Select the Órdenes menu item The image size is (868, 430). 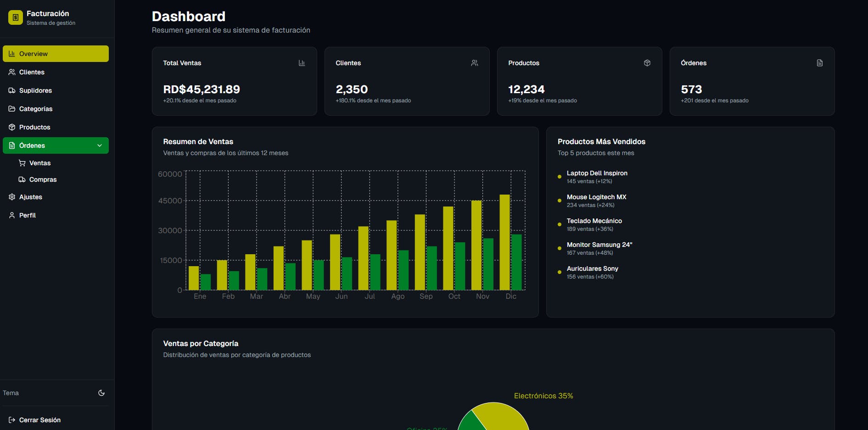(56, 145)
